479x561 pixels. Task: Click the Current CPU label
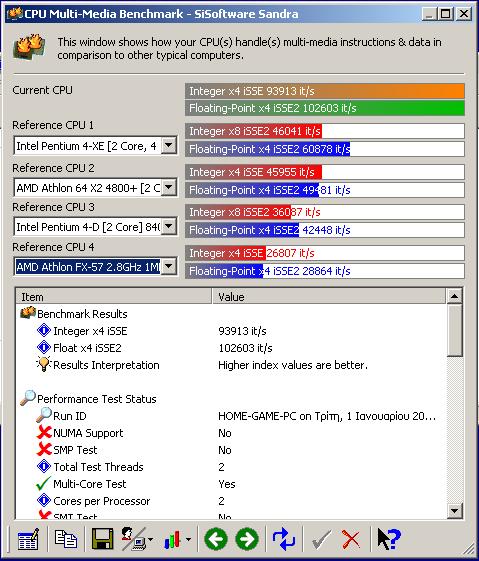[x=42, y=90]
